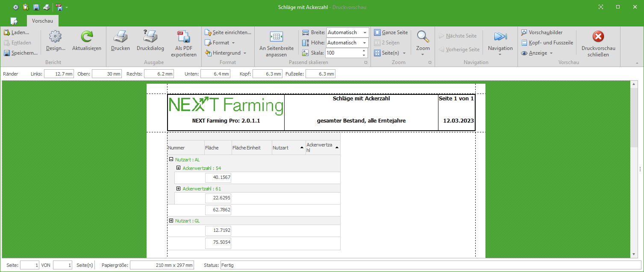Open the Breite dropdown list
This screenshot has height=272, width=644.
tap(365, 32)
